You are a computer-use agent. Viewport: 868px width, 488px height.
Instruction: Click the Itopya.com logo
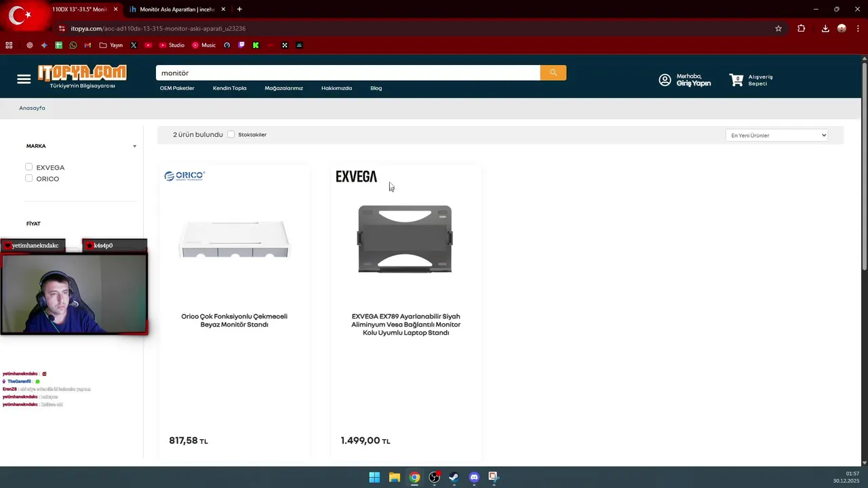click(x=82, y=77)
